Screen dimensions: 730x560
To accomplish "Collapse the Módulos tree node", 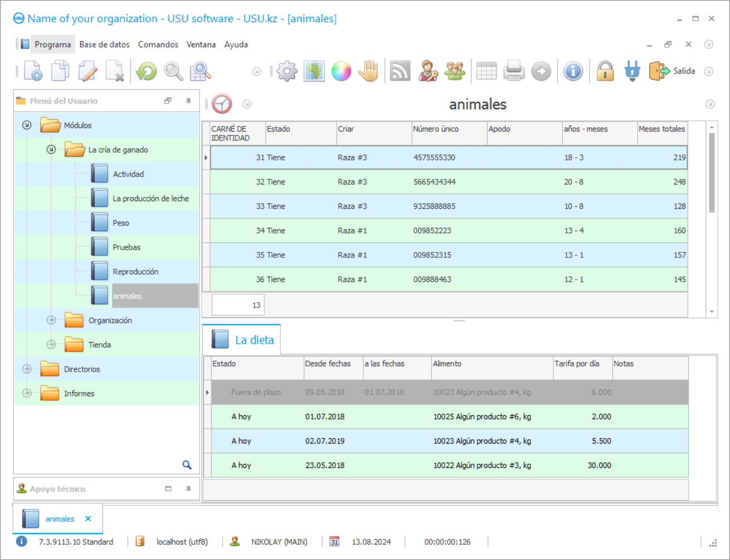I will (x=27, y=125).
